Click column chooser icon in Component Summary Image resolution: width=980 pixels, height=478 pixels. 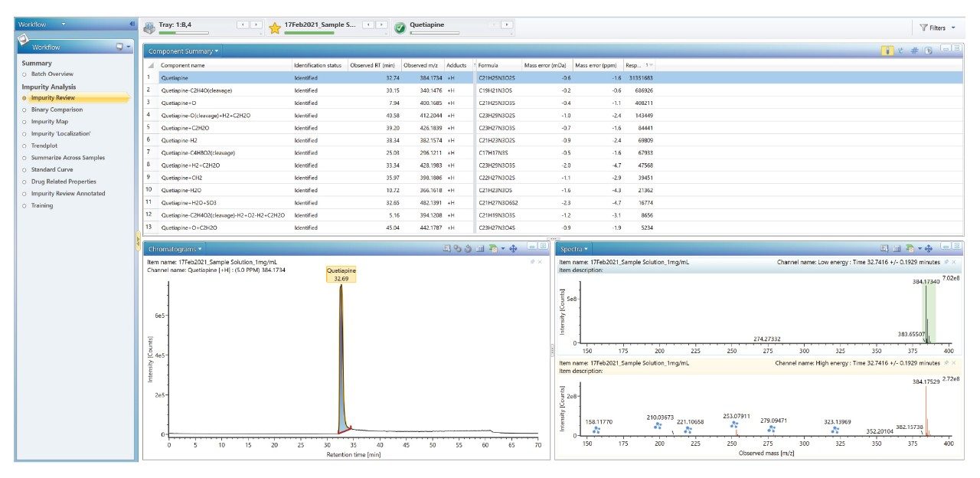click(x=928, y=51)
